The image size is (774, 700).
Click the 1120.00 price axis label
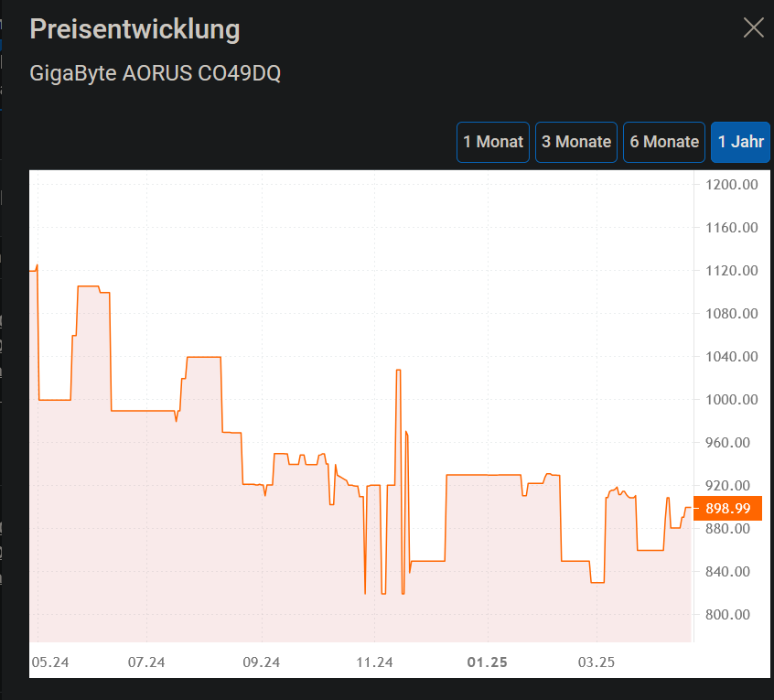point(732,271)
